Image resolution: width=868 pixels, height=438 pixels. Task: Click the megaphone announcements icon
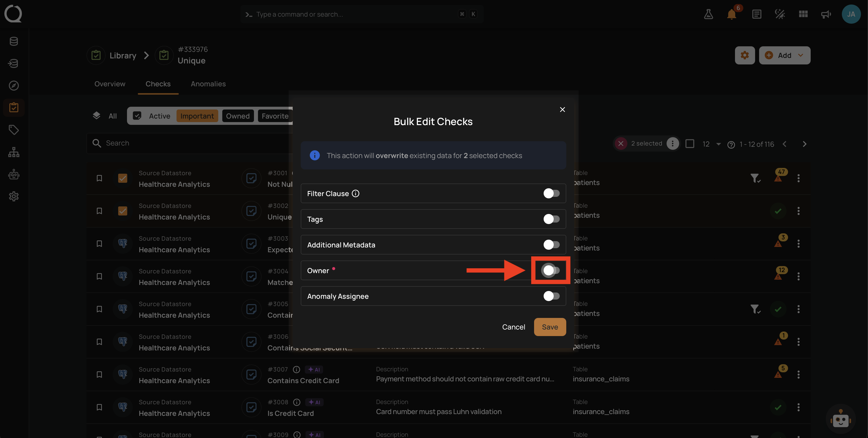click(x=826, y=14)
